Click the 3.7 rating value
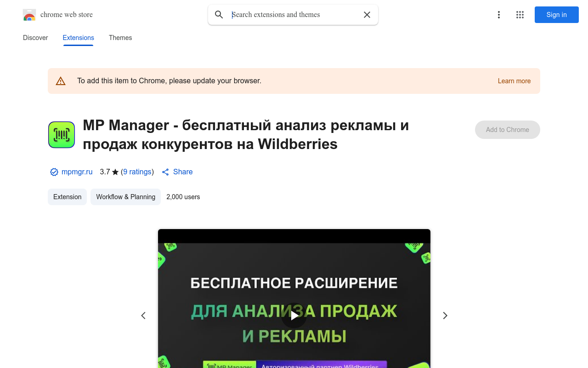The height and width of the screenshot is (368, 588). [105, 172]
